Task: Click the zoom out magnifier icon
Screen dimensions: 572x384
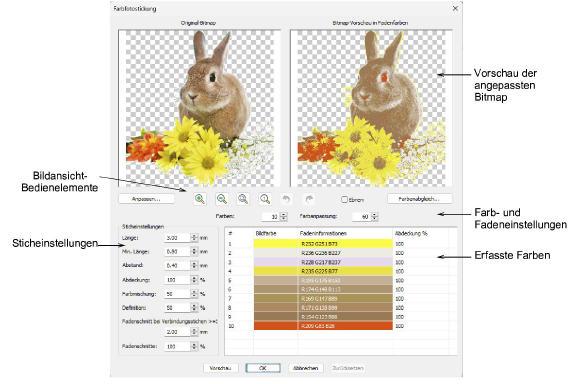Action: pyautogui.click(x=222, y=199)
